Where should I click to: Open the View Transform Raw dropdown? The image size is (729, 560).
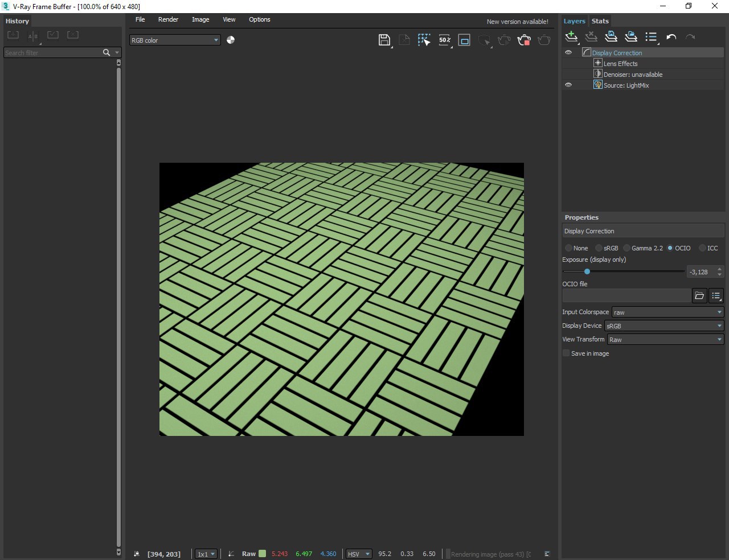pyautogui.click(x=665, y=340)
